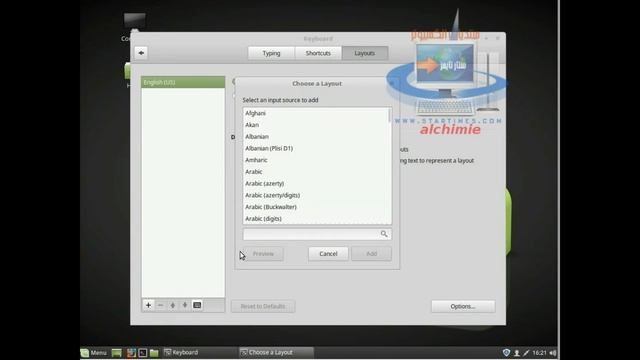Click the layout search input field
Viewport: 640px width, 360px height.
coord(317,234)
